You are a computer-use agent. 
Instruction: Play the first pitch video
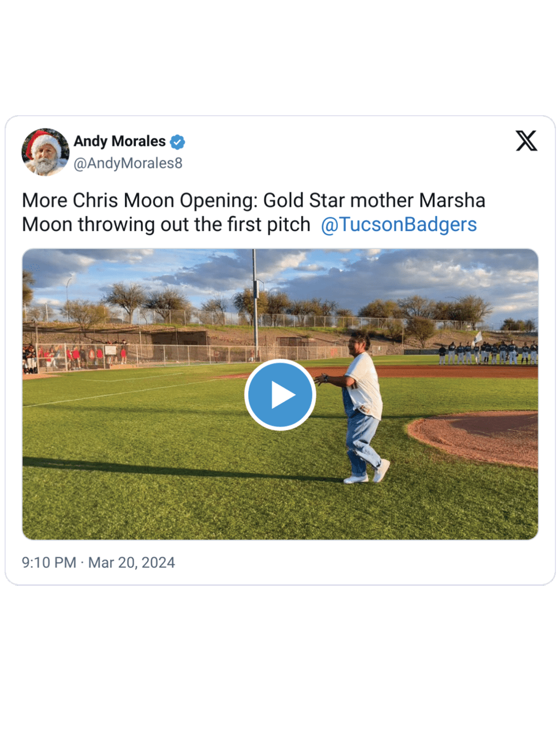280,394
